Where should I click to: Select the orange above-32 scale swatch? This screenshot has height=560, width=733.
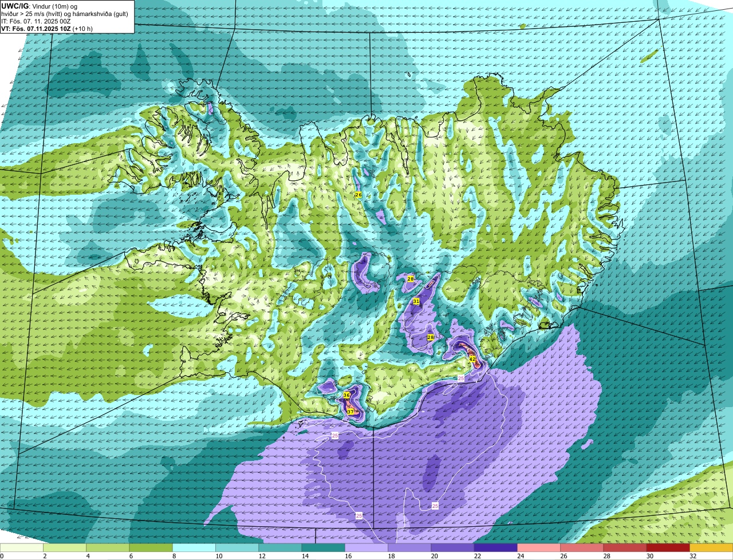(x=712, y=547)
